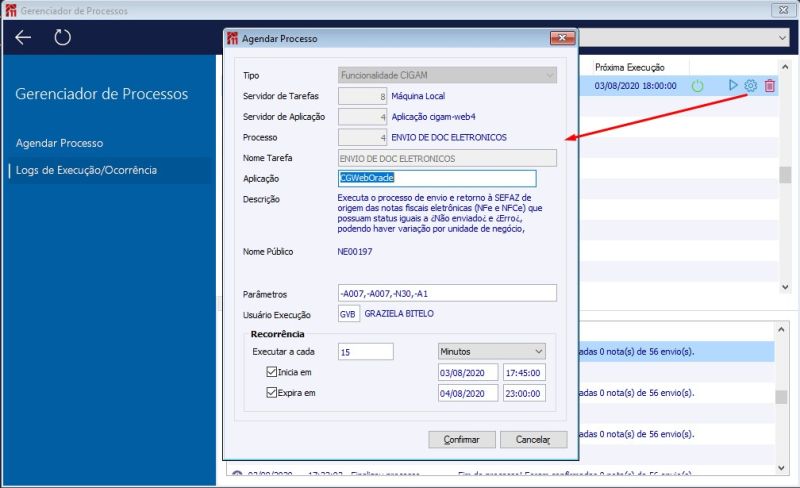
Task: Confirm the schedule with Confirmar
Action: click(x=462, y=440)
